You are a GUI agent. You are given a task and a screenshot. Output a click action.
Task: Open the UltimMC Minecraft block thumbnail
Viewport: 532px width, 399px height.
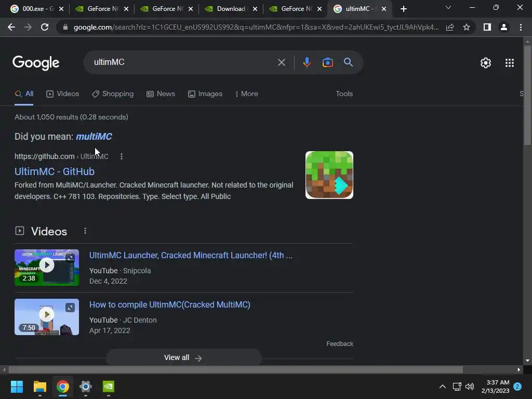click(x=329, y=175)
